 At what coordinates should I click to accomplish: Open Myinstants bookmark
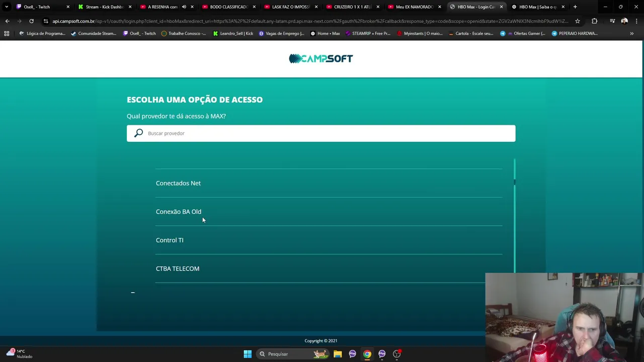pos(420,33)
